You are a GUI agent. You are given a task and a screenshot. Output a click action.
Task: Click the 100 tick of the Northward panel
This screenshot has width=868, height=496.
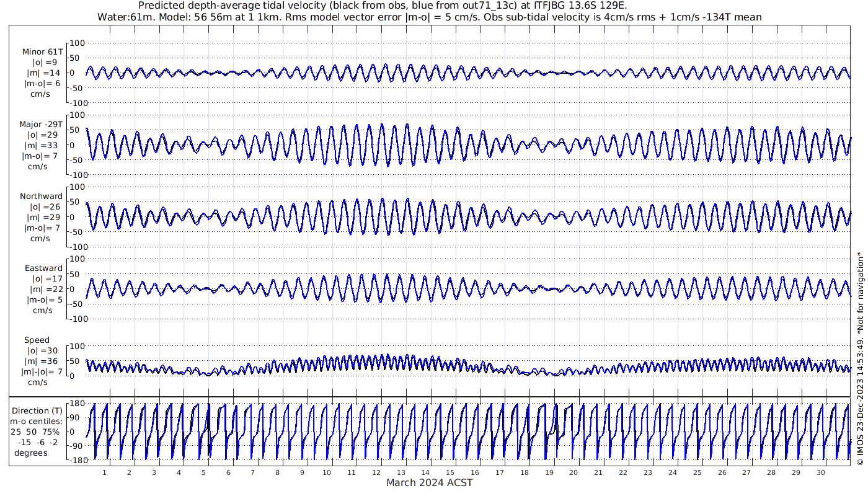(x=77, y=187)
